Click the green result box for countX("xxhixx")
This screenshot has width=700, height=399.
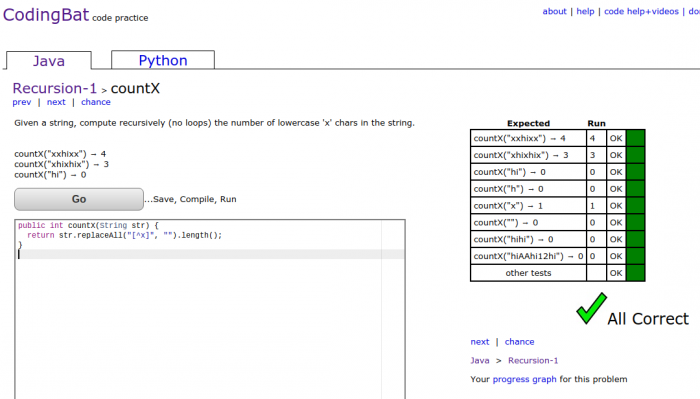(x=635, y=138)
